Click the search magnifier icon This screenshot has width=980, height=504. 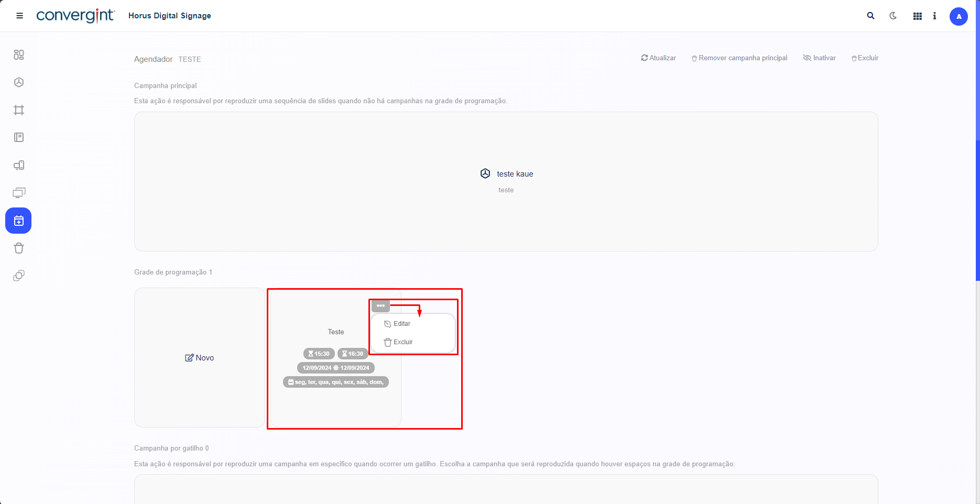point(870,16)
